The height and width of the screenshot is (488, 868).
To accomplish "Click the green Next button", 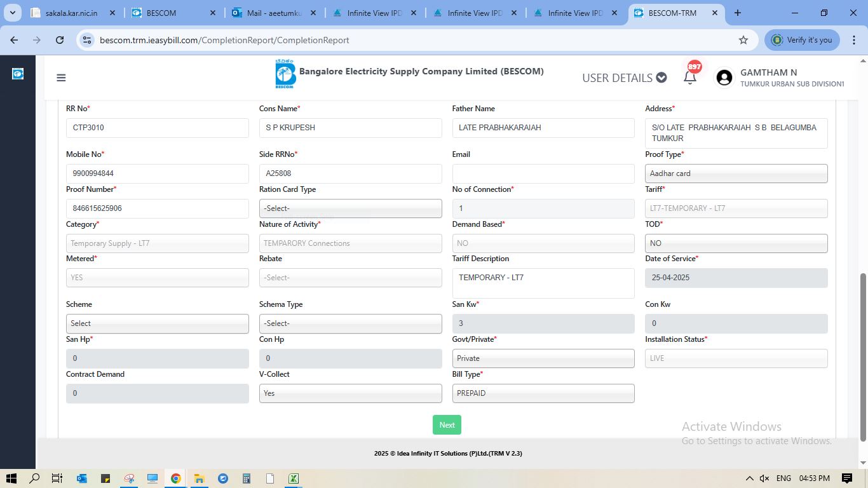I will (x=447, y=425).
